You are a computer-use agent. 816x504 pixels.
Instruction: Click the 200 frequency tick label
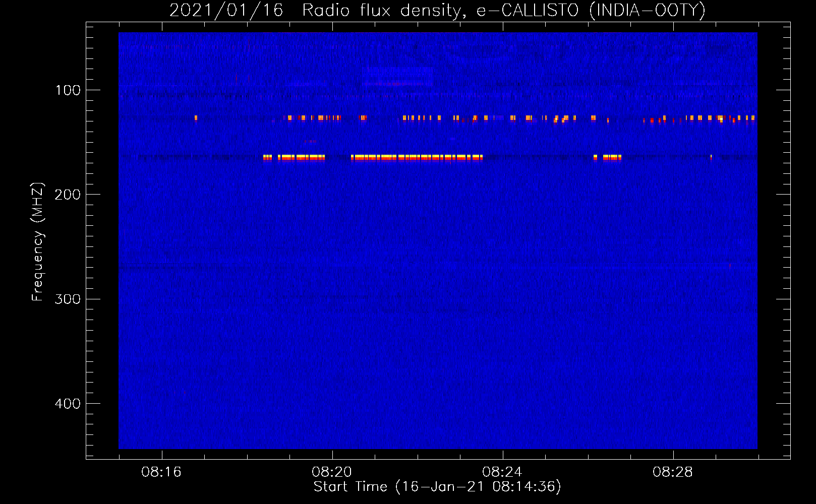pos(68,195)
